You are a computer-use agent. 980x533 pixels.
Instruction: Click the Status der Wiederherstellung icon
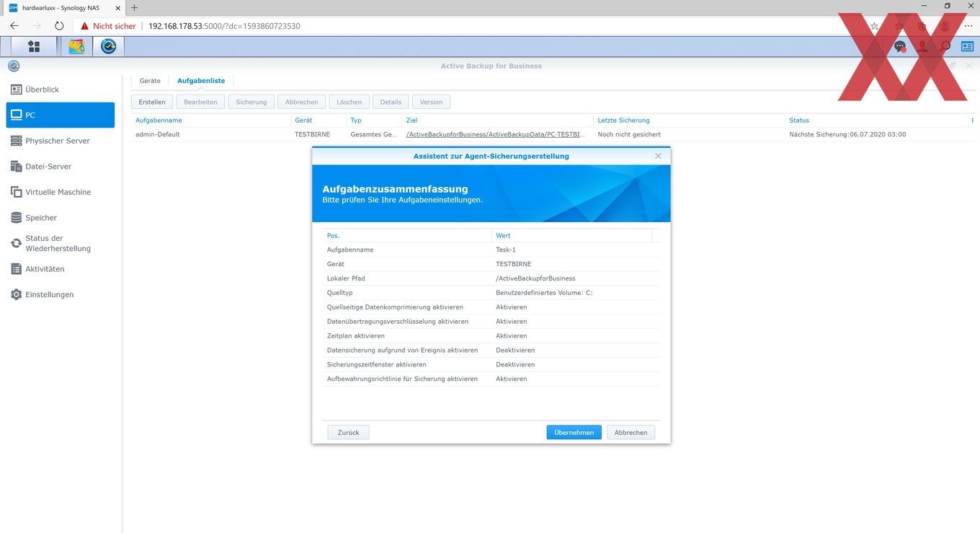pos(16,243)
